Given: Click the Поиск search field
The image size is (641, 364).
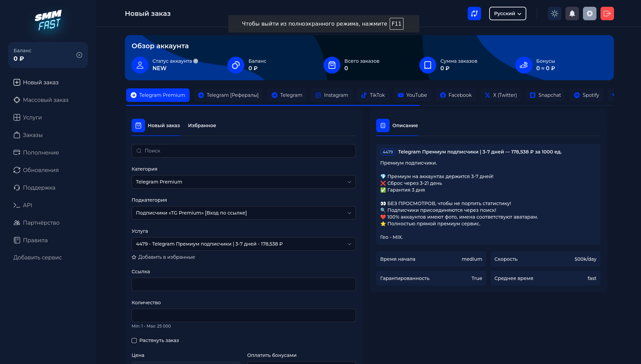Looking at the screenshot, I should click(x=243, y=151).
